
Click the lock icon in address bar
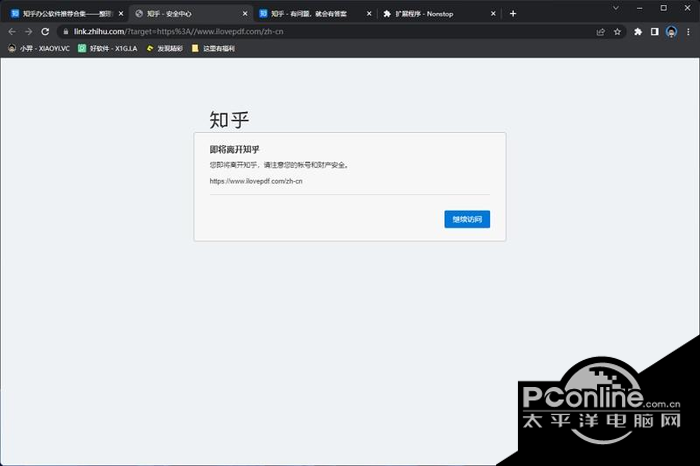(66, 32)
